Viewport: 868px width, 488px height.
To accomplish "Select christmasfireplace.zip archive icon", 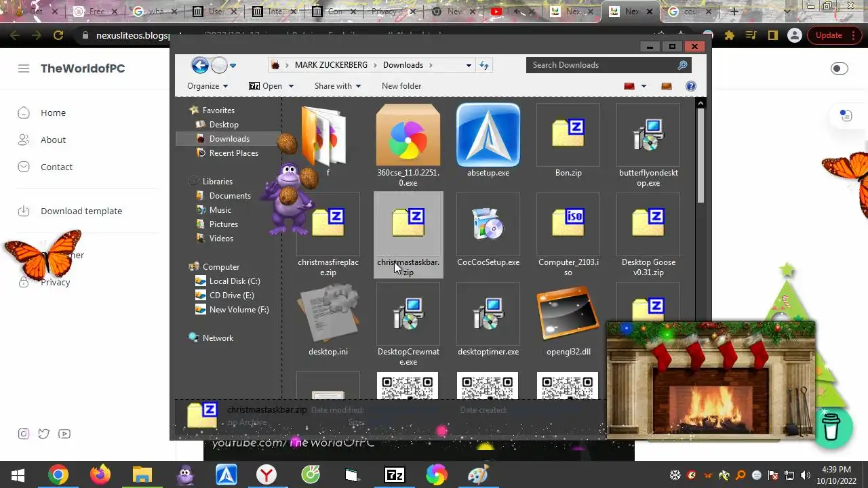I will click(328, 224).
